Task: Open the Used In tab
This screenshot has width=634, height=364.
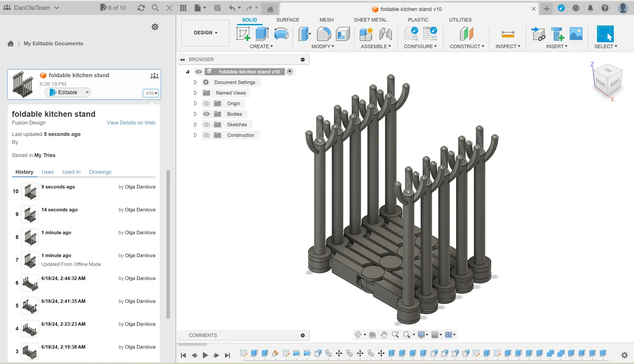Action: pyautogui.click(x=71, y=172)
